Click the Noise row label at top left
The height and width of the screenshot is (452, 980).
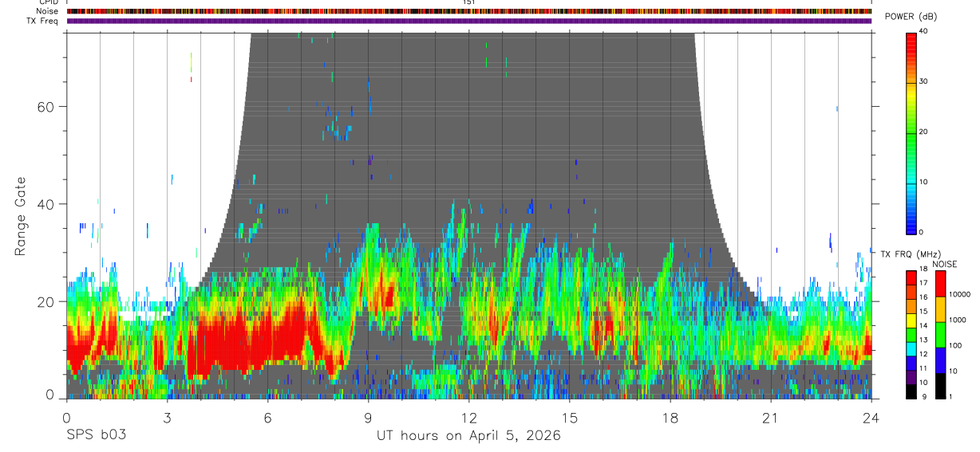(47, 11)
